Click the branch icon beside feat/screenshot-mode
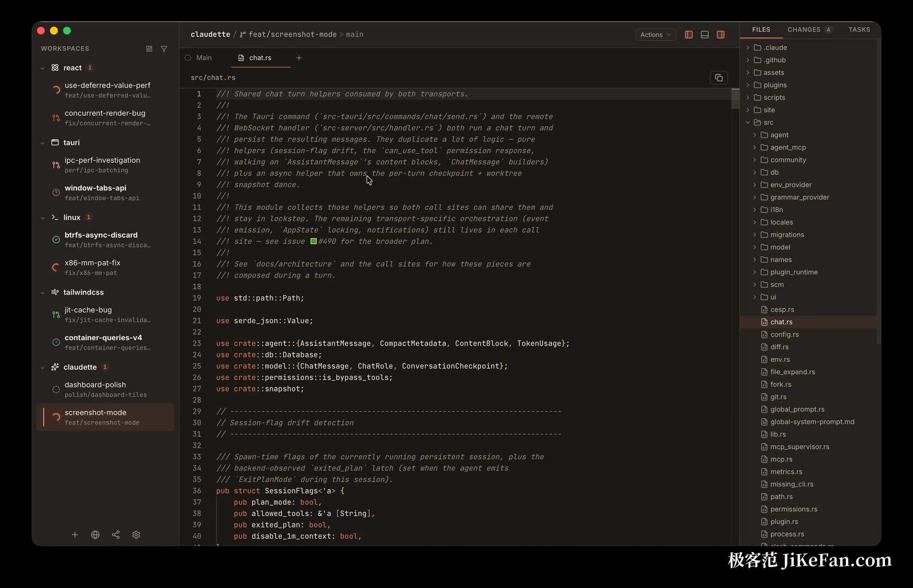The image size is (913, 588). (x=243, y=35)
